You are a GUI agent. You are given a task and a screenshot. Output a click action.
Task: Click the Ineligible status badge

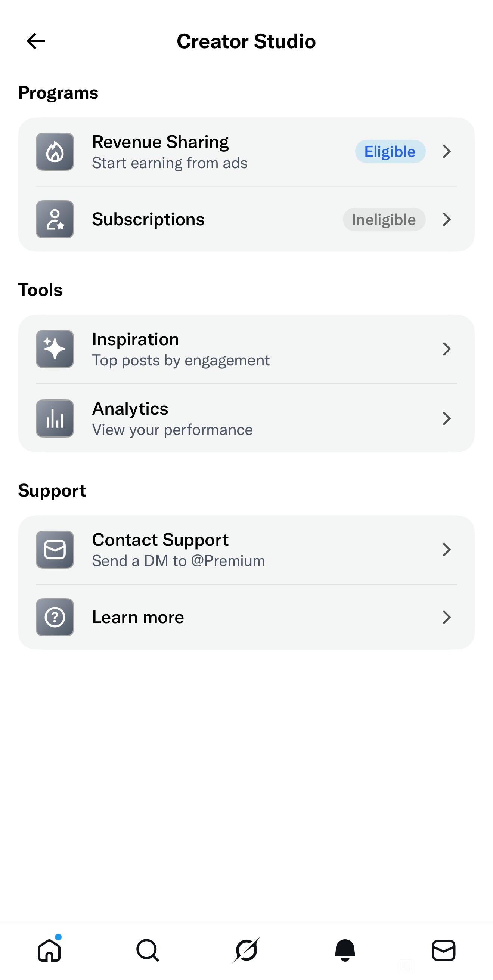pos(384,220)
